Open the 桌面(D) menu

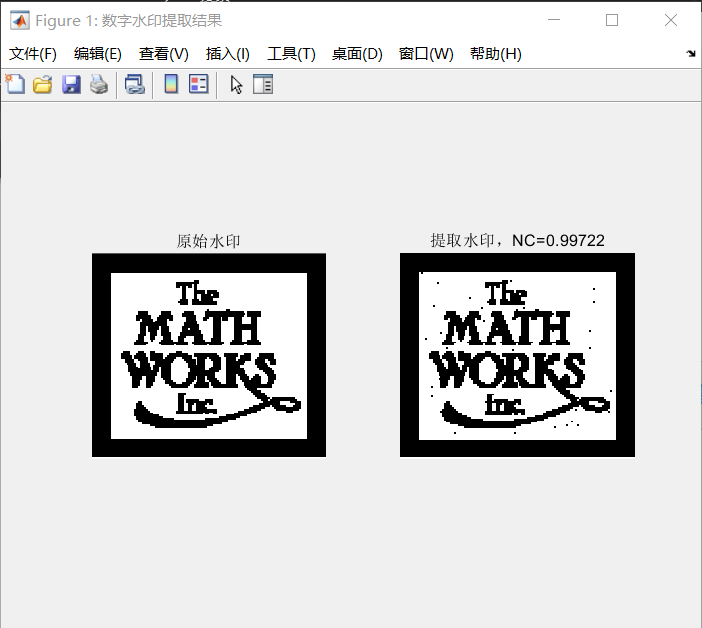point(357,54)
